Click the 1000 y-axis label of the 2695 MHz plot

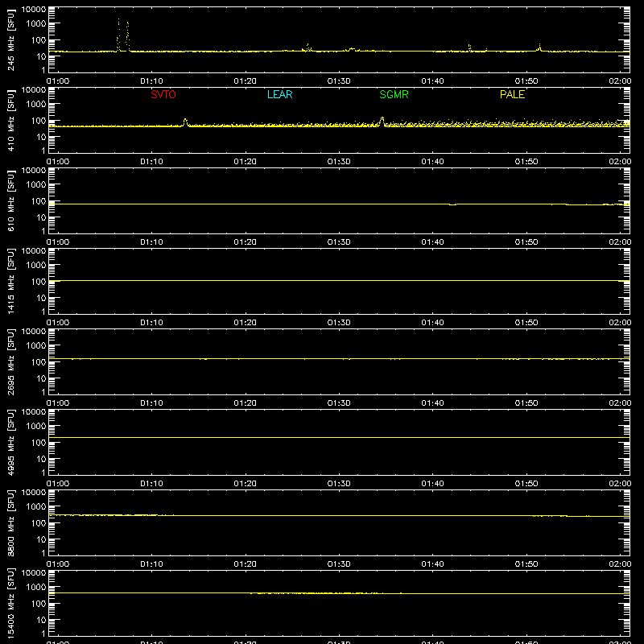[36, 346]
